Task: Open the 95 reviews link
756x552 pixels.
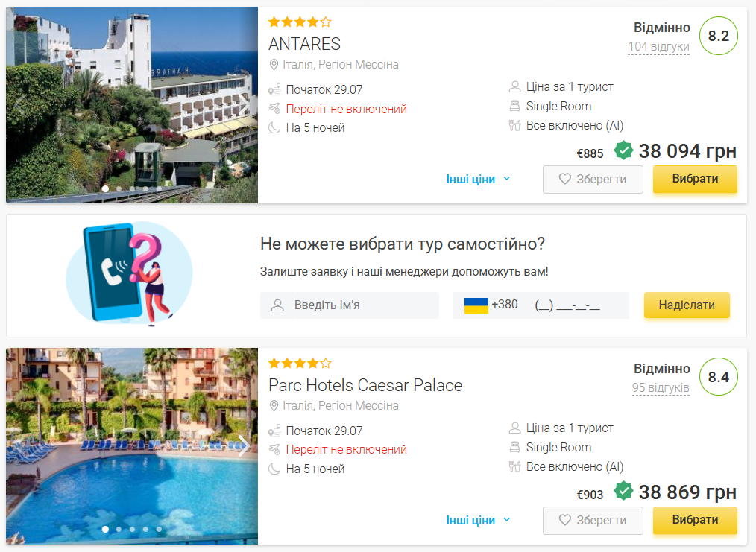Action: click(661, 388)
